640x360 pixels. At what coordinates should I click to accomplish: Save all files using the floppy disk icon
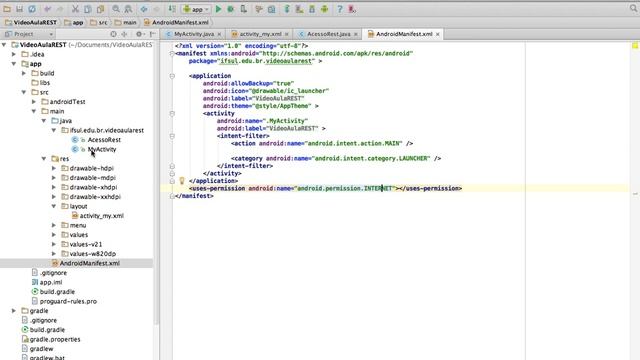(x=19, y=9)
